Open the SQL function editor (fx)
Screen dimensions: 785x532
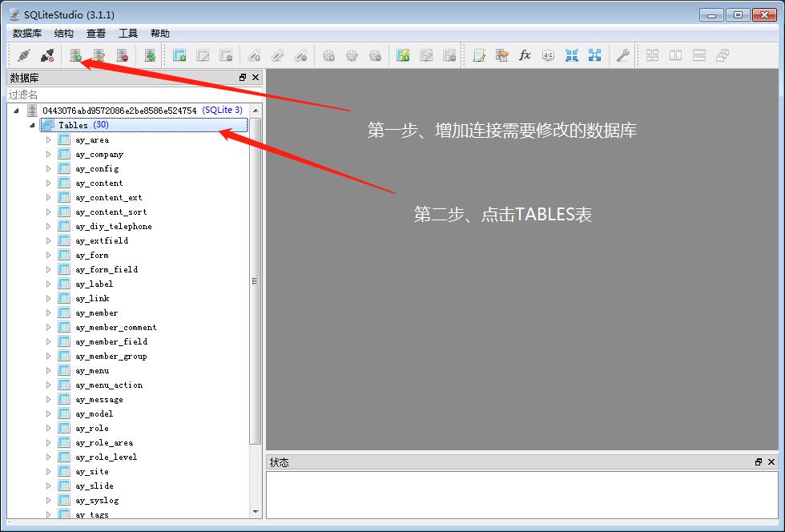click(525, 55)
